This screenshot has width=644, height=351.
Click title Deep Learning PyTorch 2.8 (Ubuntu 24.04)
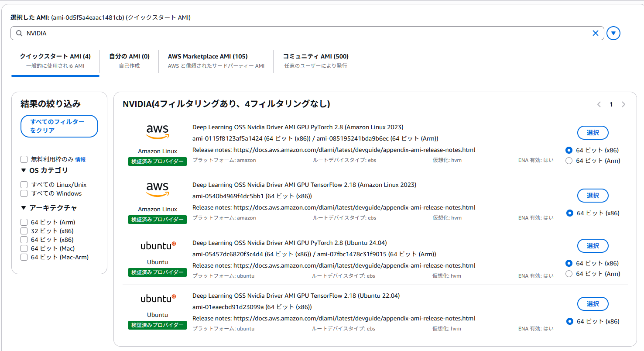tap(290, 243)
